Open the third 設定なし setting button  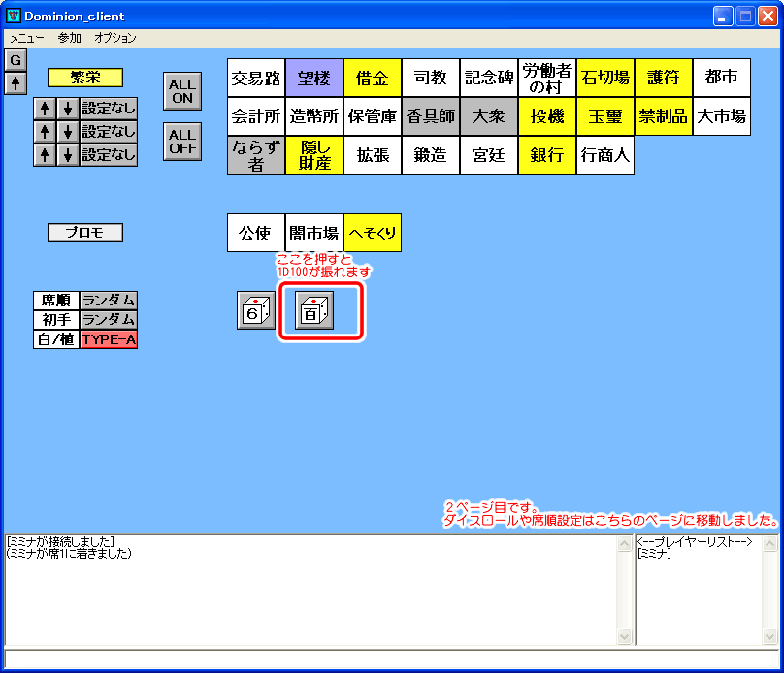coord(109,155)
